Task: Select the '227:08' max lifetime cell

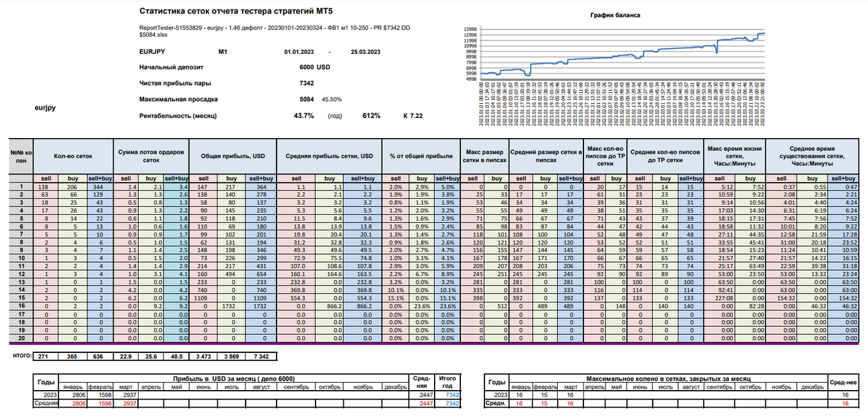Action: [719, 299]
